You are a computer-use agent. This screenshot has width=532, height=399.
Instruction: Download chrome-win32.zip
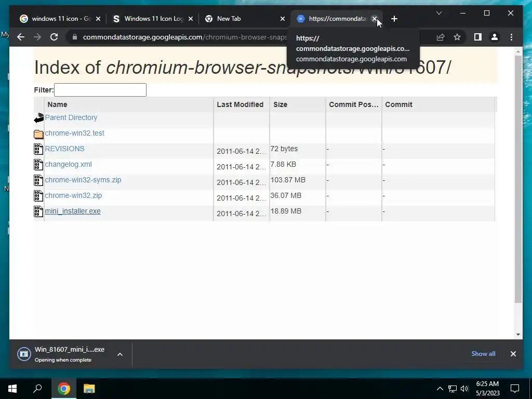(x=73, y=195)
